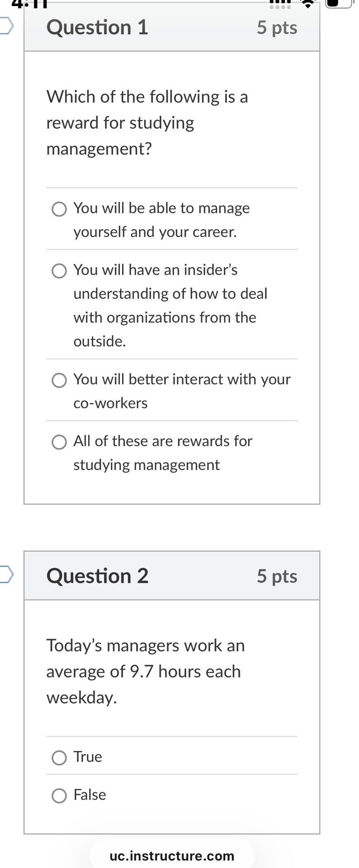
Task: Tap the Question 2 statement about 9.7 hours
Action: (x=146, y=671)
